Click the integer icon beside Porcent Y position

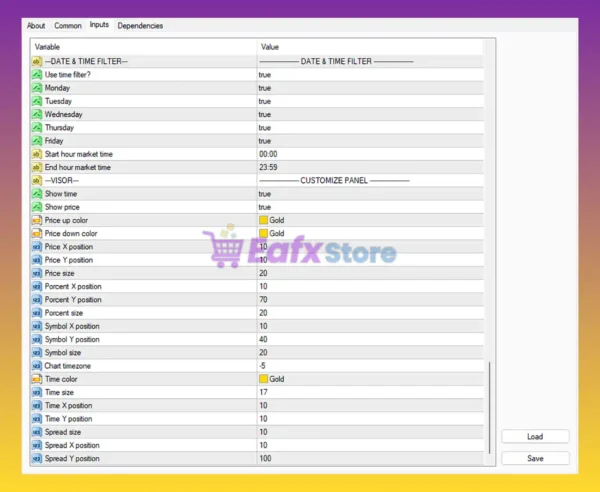pyautogui.click(x=37, y=300)
